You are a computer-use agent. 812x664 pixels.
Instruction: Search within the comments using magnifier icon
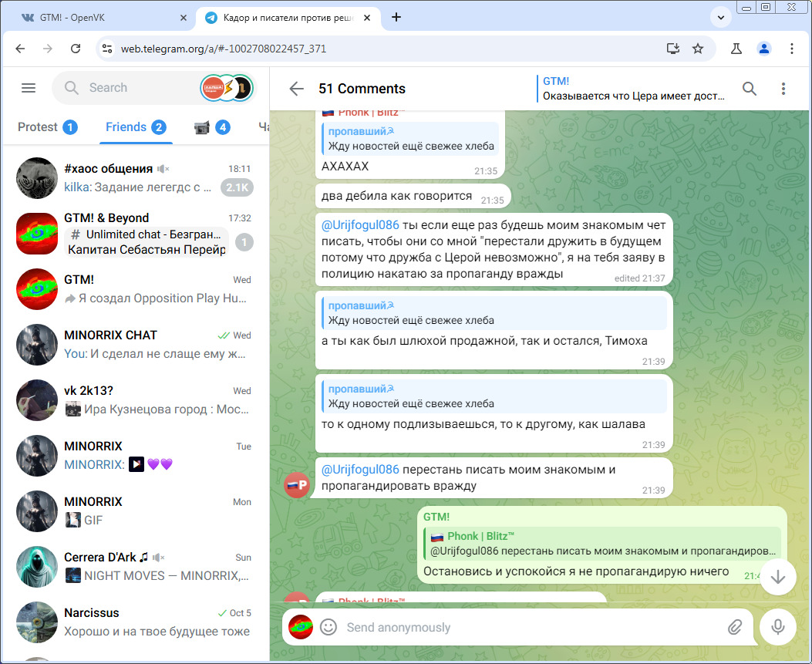749,89
